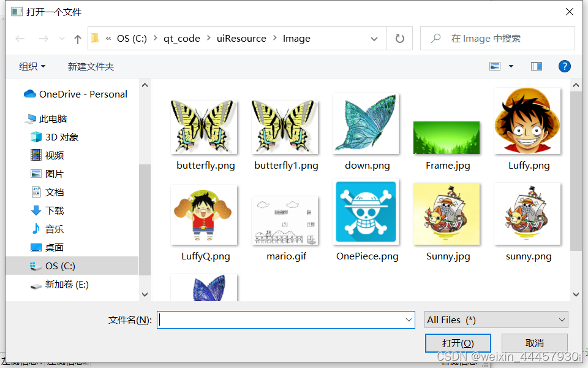
Task: Click the folder icon in address bar
Action: [96, 38]
